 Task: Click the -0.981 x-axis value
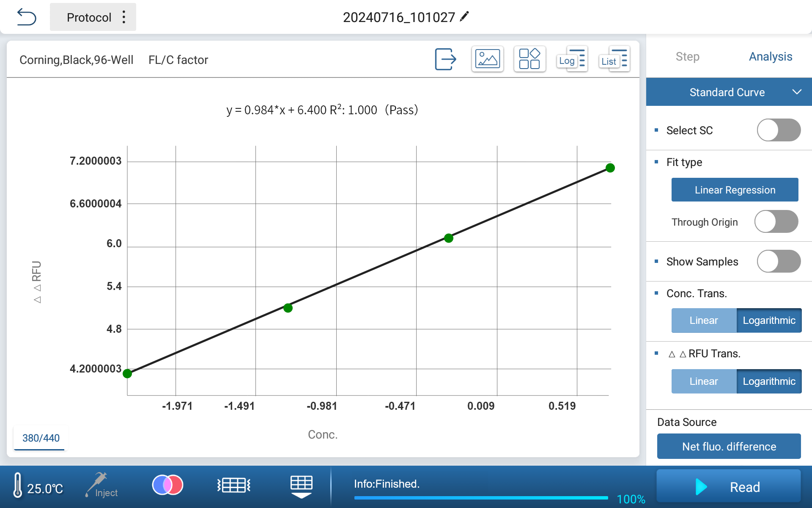[322, 406]
